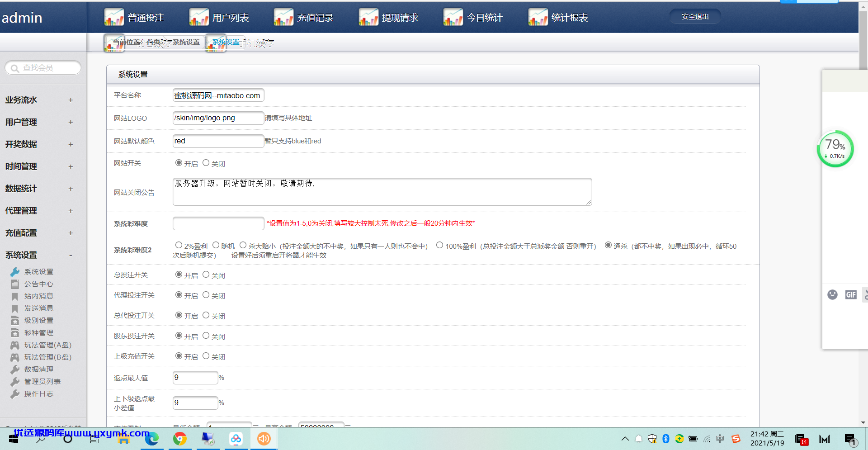
Task: Click the search magnifier icon in 查找会员
Action: [15, 68]
